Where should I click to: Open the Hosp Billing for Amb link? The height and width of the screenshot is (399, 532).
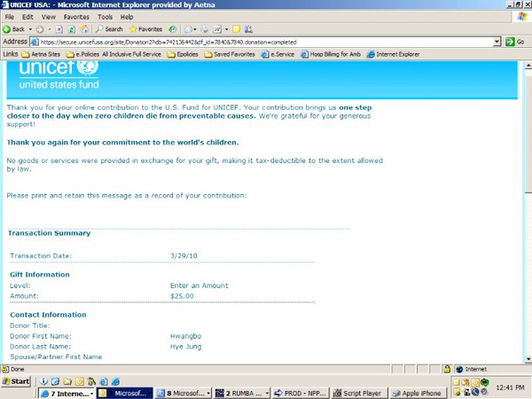(x=331, y=54)
